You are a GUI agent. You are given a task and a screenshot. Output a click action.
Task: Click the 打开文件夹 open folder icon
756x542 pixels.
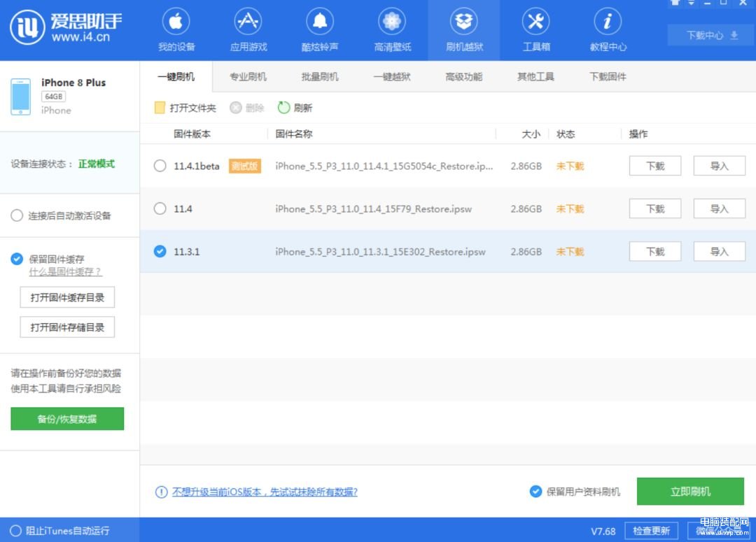pyautogui.click(x=160, y=108)
